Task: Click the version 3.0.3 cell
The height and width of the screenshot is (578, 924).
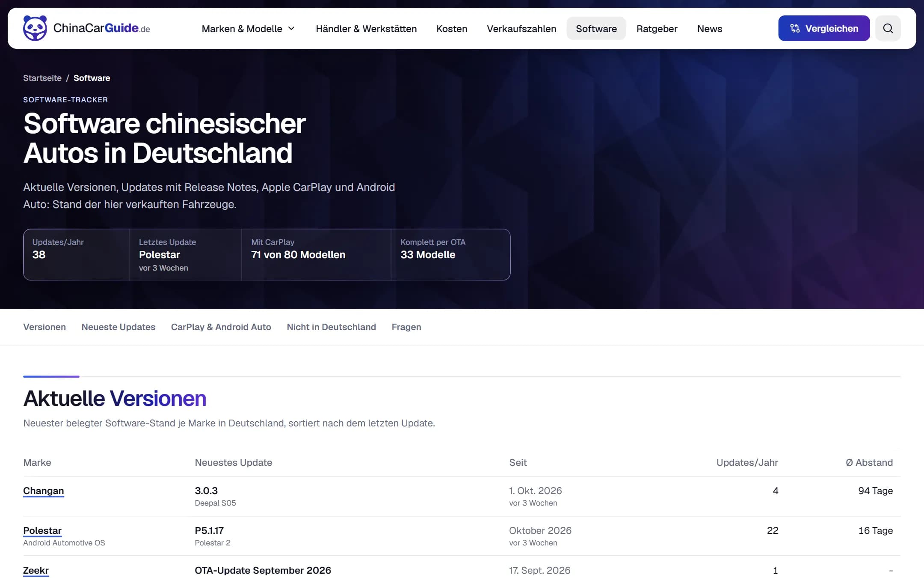Action: [x=206, y=491]
